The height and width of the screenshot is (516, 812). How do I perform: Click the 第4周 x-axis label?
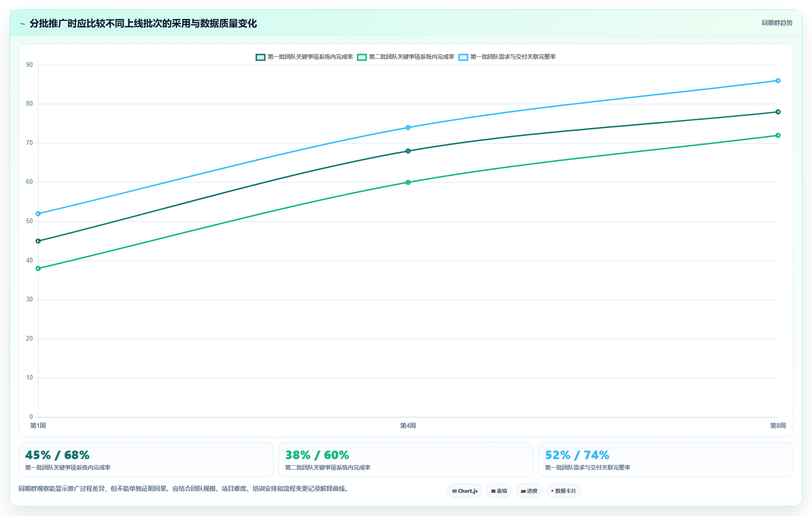point(408,425)
